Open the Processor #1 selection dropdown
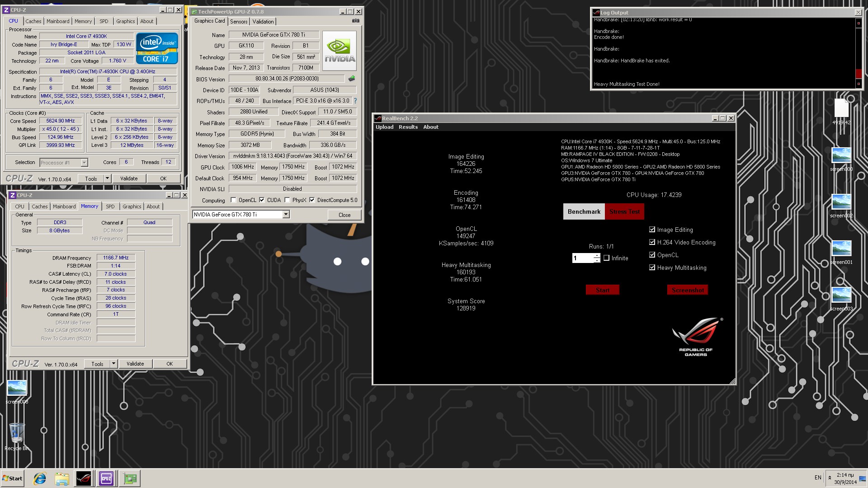 [x=84, y=163]
